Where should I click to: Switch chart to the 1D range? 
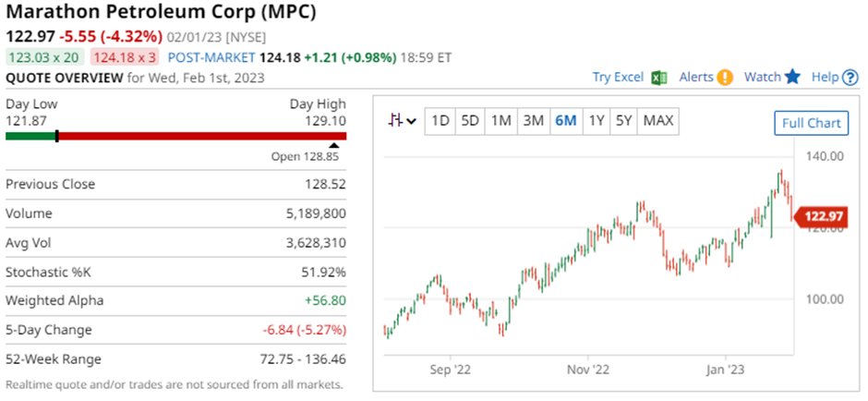[x=440, y=120]
